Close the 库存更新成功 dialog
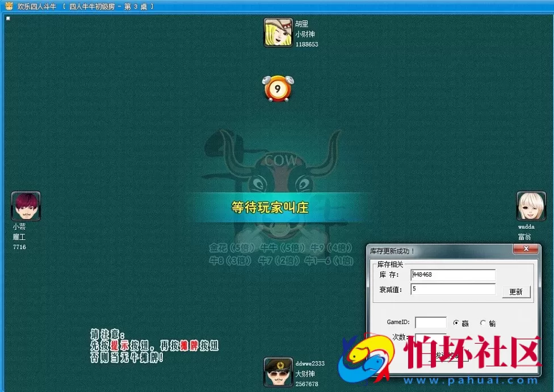This screenshot has width=554, height=392. tap(527, 248)
